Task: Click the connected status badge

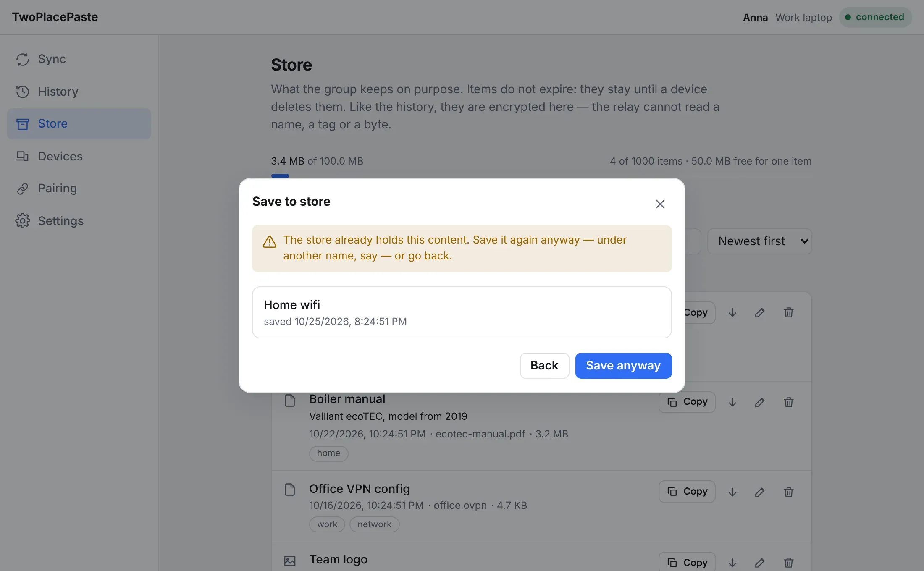Action: [x=875, y=17]
